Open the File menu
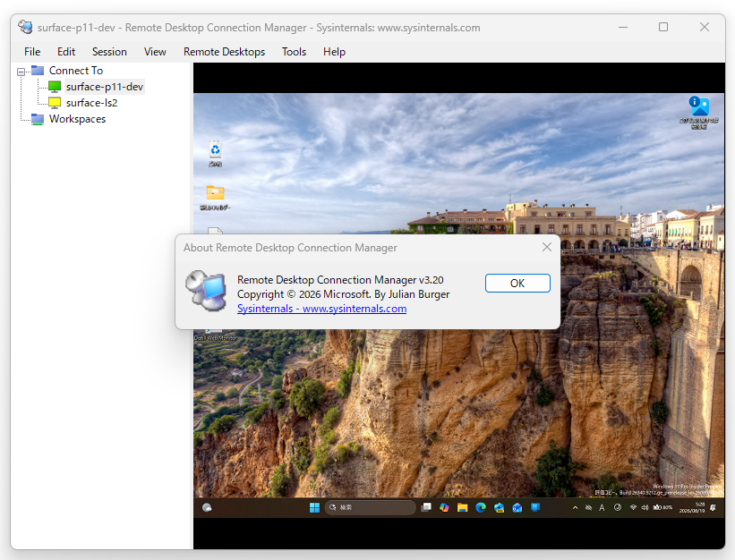735x560 pixels. (32, 52)
